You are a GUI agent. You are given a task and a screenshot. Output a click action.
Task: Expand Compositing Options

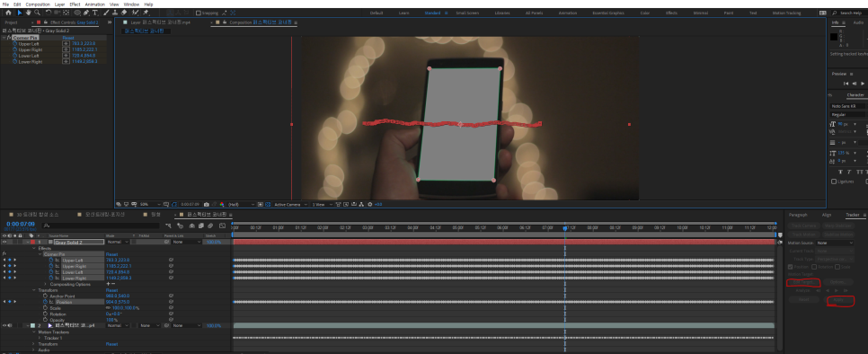[x=46, y=284]
